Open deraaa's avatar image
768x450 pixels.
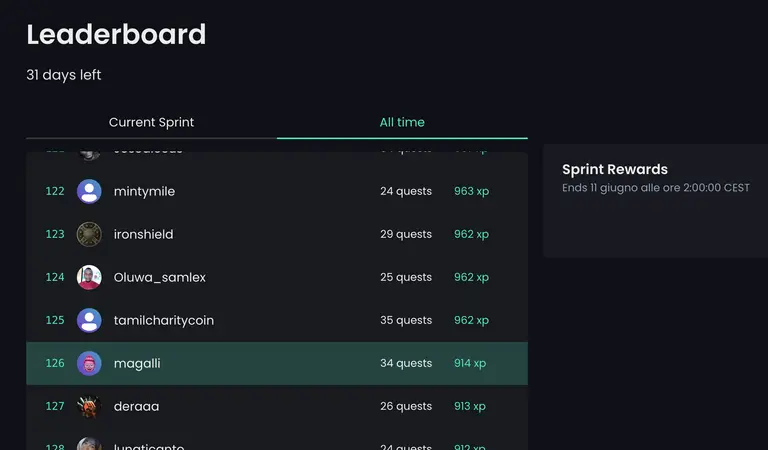click(89, 406)
